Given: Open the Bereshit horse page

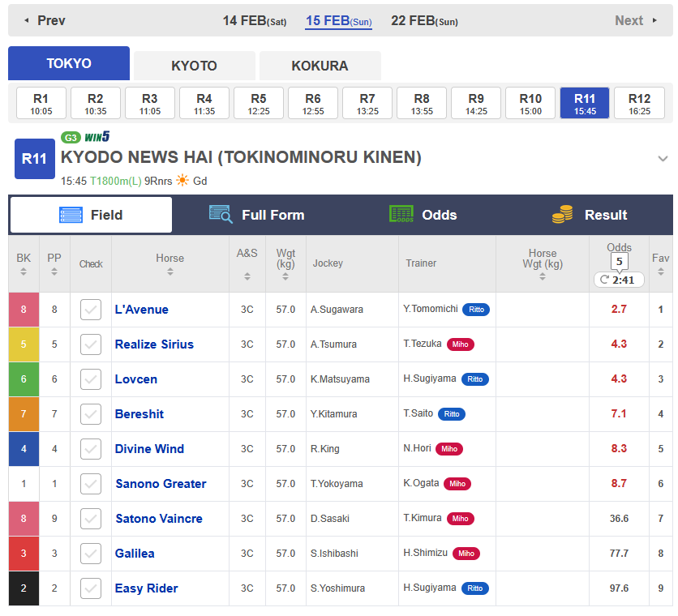Looking at the screenshot, I should (139, 414).
